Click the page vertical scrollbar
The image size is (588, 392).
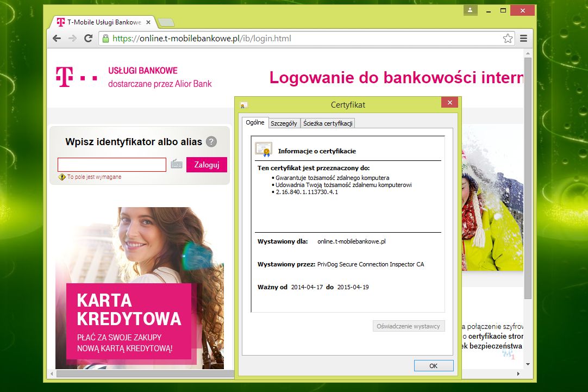pyautogui.click(x=528, y=178)
